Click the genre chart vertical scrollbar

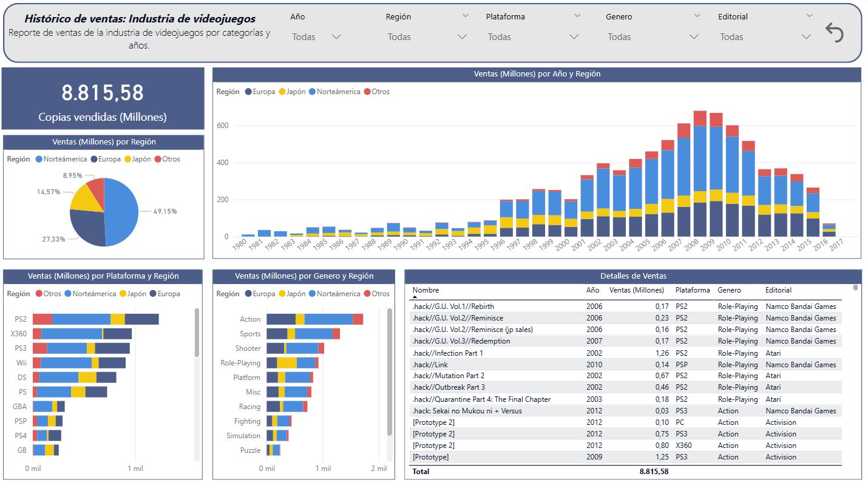point(390,371)
